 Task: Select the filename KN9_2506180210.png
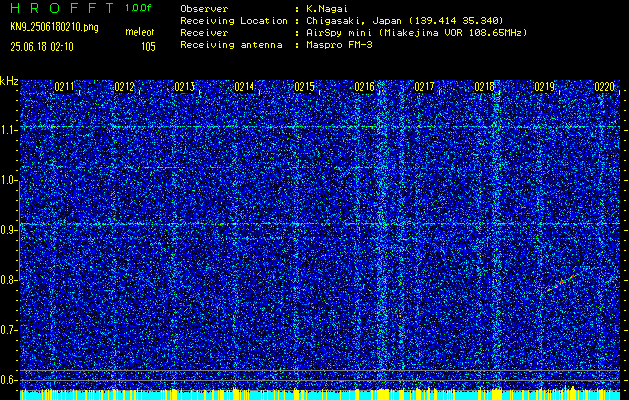click(x=54, y=27)
